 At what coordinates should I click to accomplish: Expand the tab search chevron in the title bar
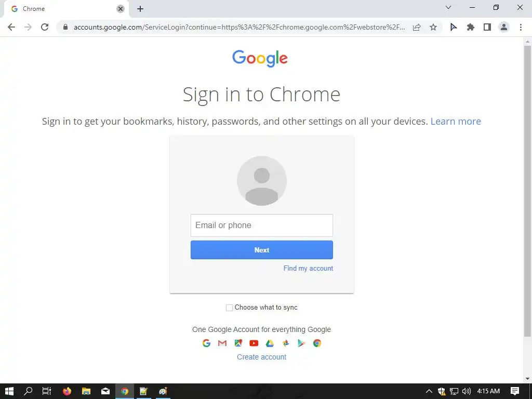click(448, 7)
